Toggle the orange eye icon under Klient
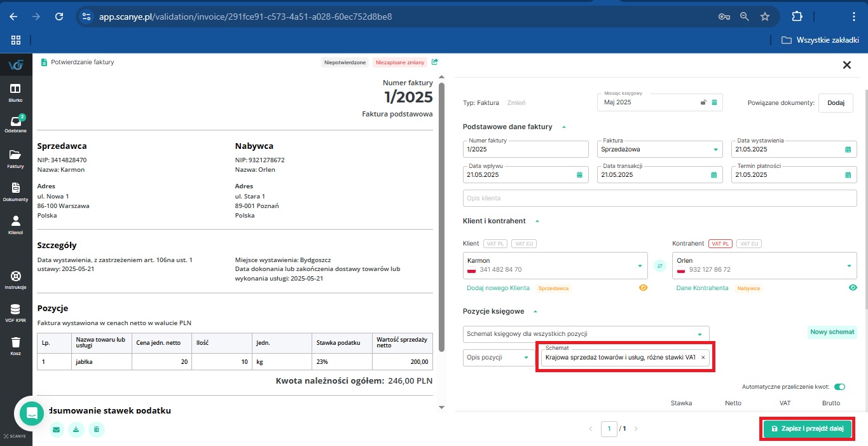This screenshot has height=446, width=868. click(x=643, y=288)
